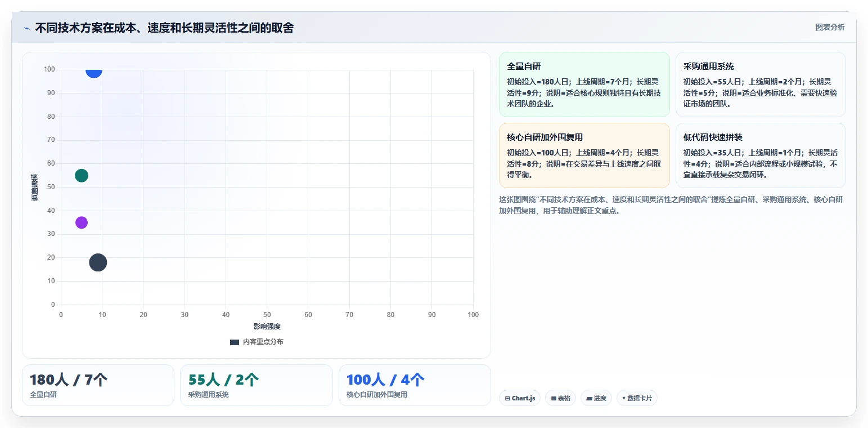Click the Chart.js tag chip
This screenshot has height=428, width=868.
[520, 398]
